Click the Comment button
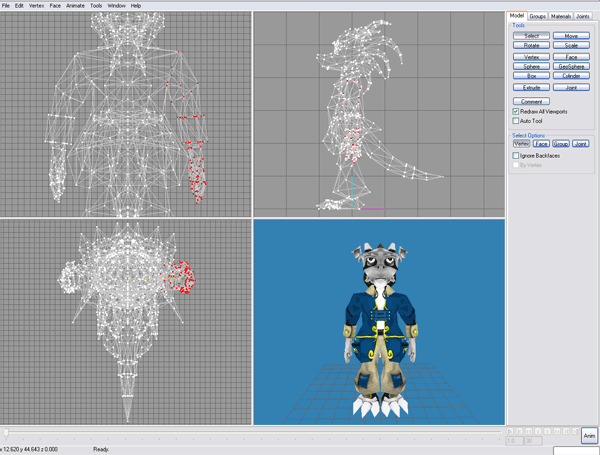Viewport: 600px width, 455px height. [x=531, y=101]
